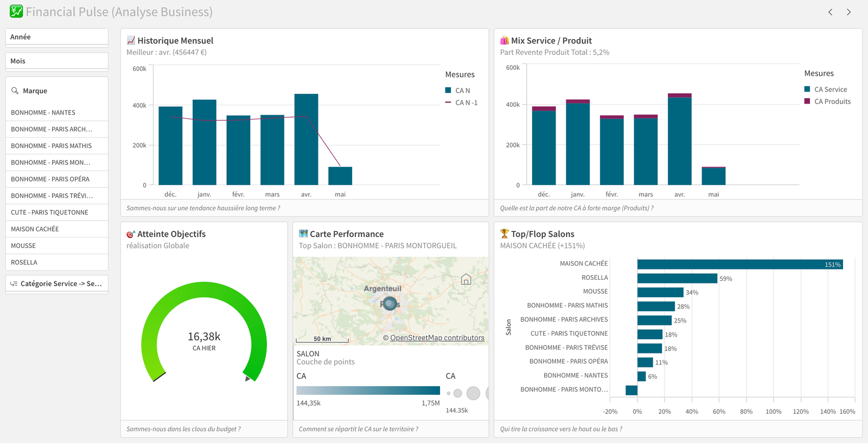This screenshot has height=443, width=868.
Task: Click the avr. bar in Historique Mensuel
Action: tap(307, 139)
